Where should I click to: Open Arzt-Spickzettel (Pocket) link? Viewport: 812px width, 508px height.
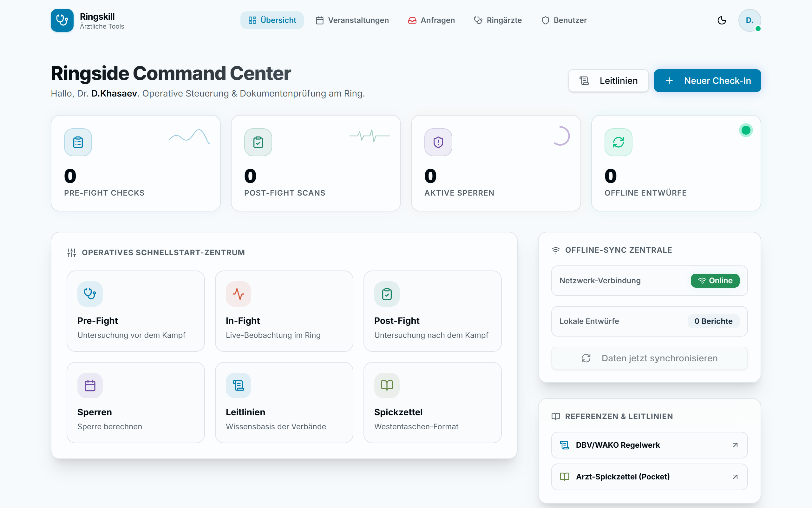pyautogui.click(x=649, y=477)
